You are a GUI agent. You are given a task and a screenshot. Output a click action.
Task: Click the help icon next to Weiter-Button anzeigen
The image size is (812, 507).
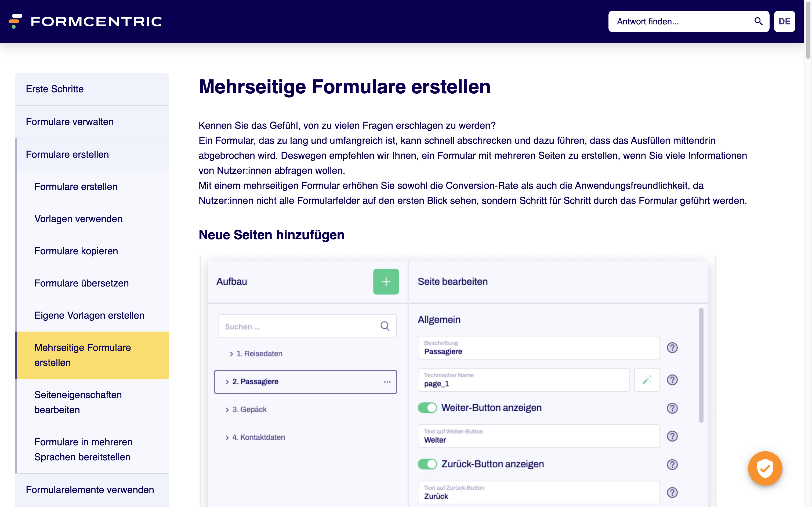coord(672,408)
